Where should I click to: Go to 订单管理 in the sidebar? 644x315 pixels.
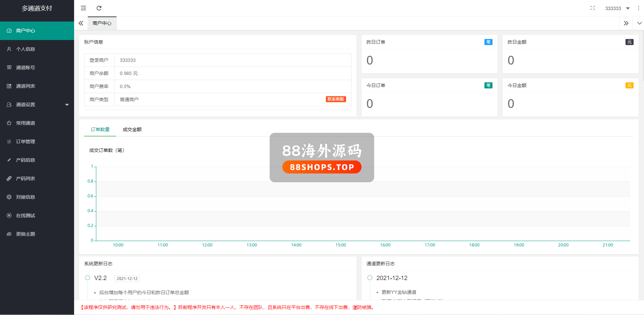point(26,142)
